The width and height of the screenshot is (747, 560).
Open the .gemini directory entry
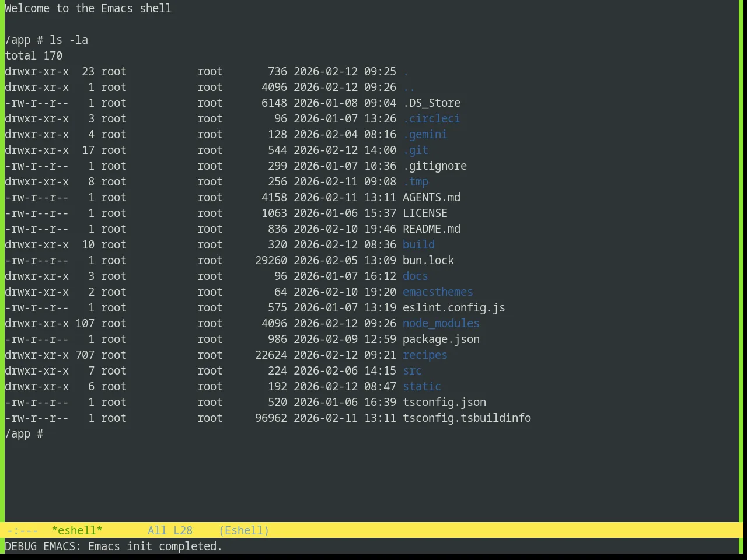[425, 135]
